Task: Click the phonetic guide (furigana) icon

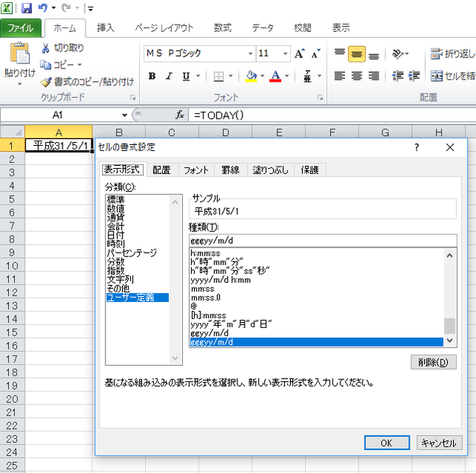Action: pos(307,76)
